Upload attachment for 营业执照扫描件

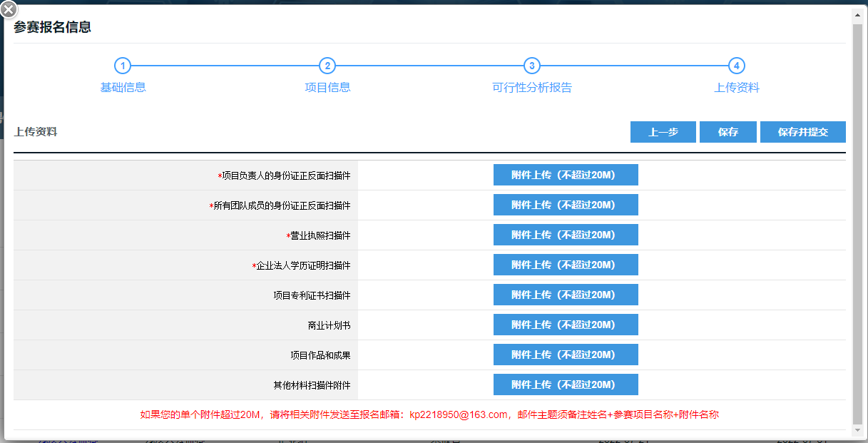coord(566,235)
